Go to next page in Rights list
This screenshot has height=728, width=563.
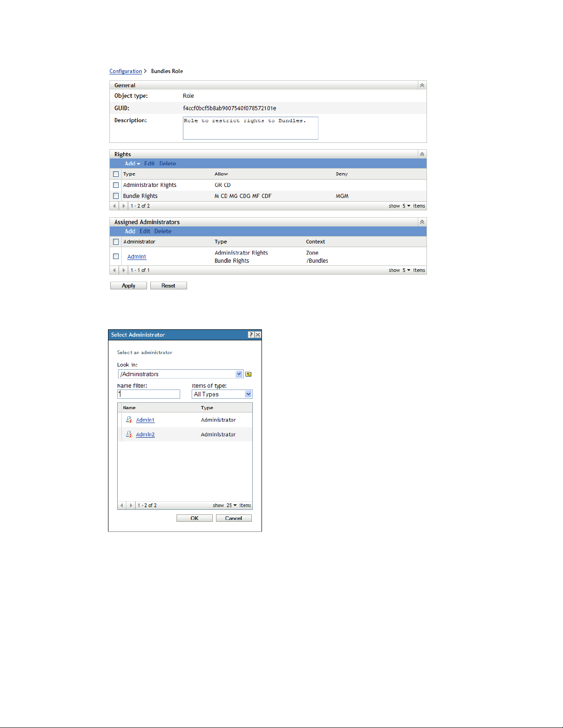pyautogui.click(x=123, y=206)
